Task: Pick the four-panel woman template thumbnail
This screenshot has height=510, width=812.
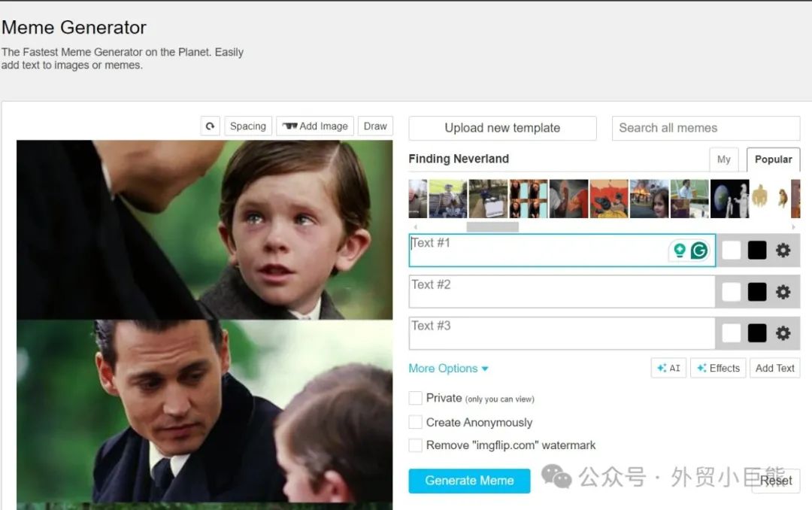Action: (x=529, y=199)
